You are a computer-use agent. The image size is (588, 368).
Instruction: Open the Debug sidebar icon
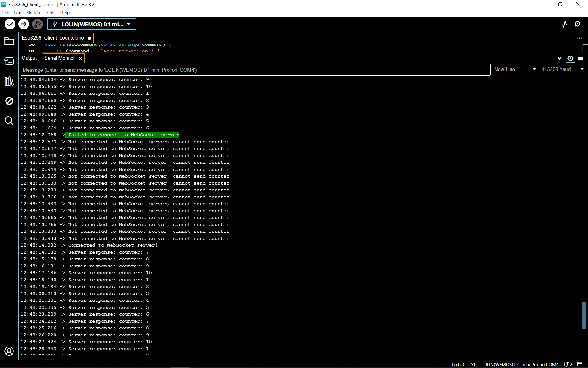9,101
